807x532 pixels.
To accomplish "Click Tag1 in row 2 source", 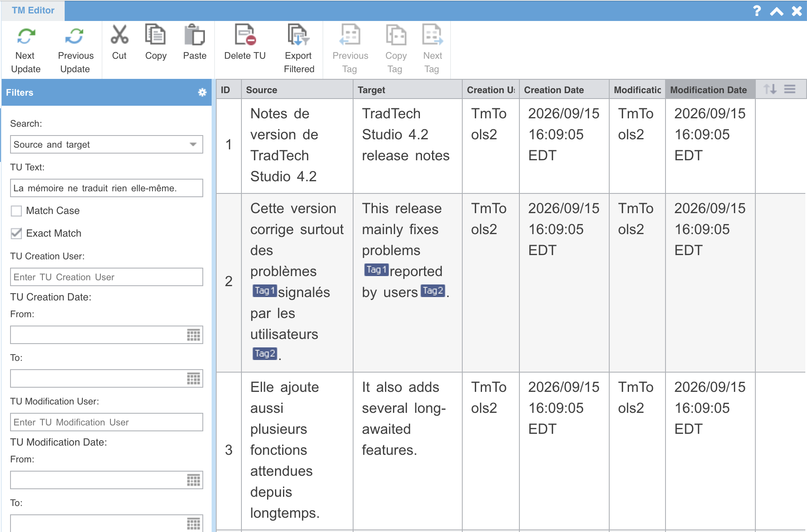I will coord(265,291).
